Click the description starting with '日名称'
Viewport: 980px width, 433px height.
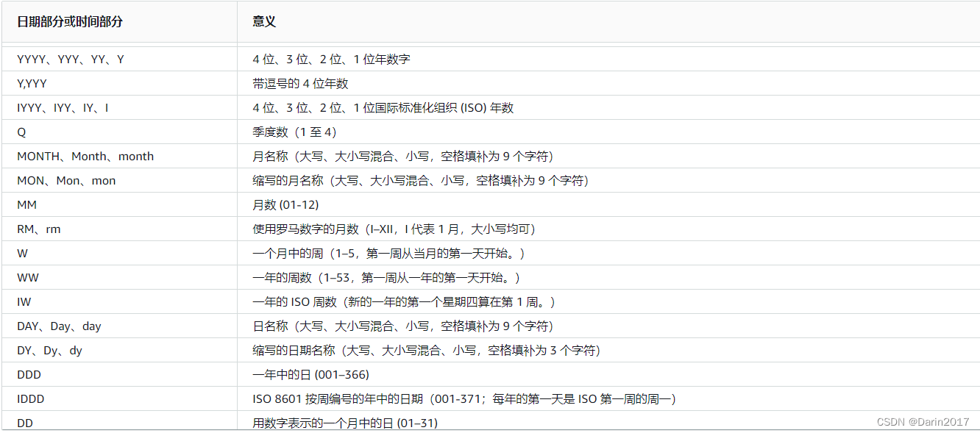[403, 326]
